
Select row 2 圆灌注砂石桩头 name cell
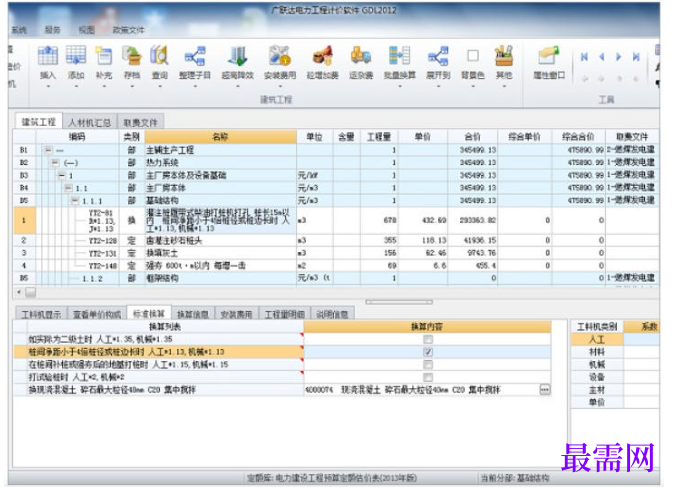click(220, 240)
